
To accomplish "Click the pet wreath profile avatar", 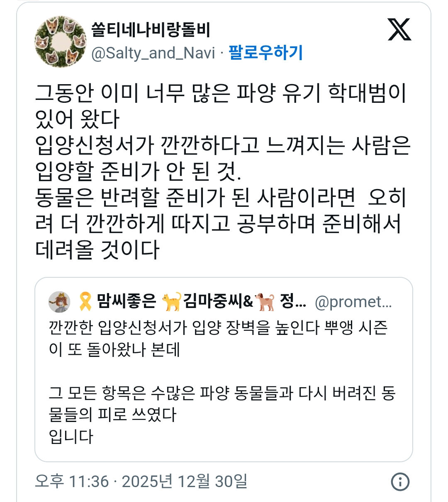I will click(x=61, y=41).
